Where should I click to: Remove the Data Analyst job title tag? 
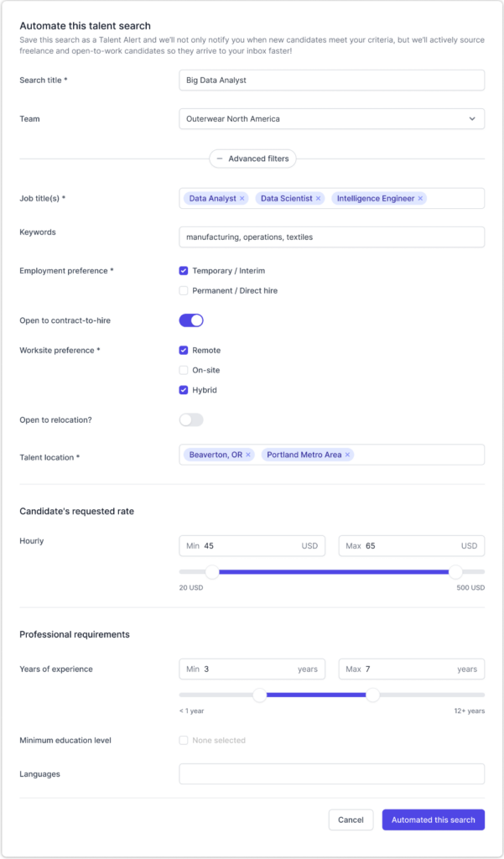(242, 198)
